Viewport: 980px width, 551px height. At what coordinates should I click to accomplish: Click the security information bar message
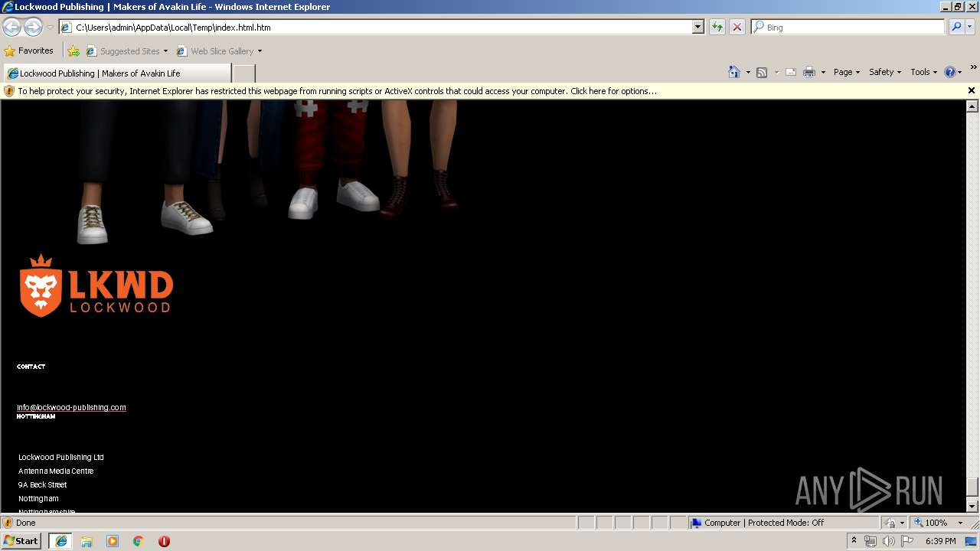337,91
